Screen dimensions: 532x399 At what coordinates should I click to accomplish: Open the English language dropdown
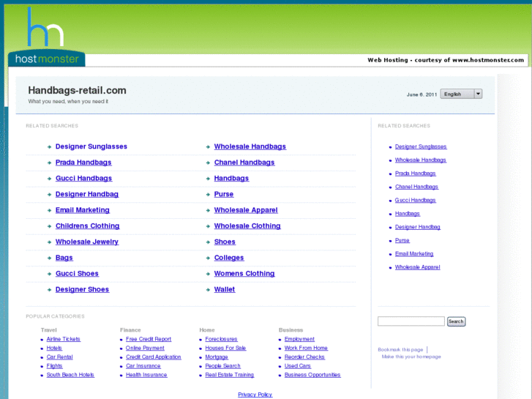point(461,94)
